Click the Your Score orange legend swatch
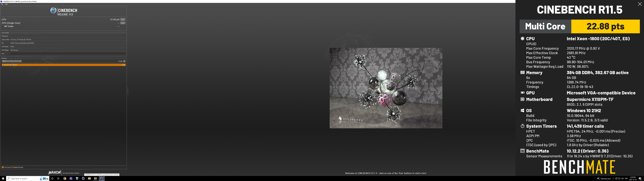644x181 pixels. tap(3, 167)
